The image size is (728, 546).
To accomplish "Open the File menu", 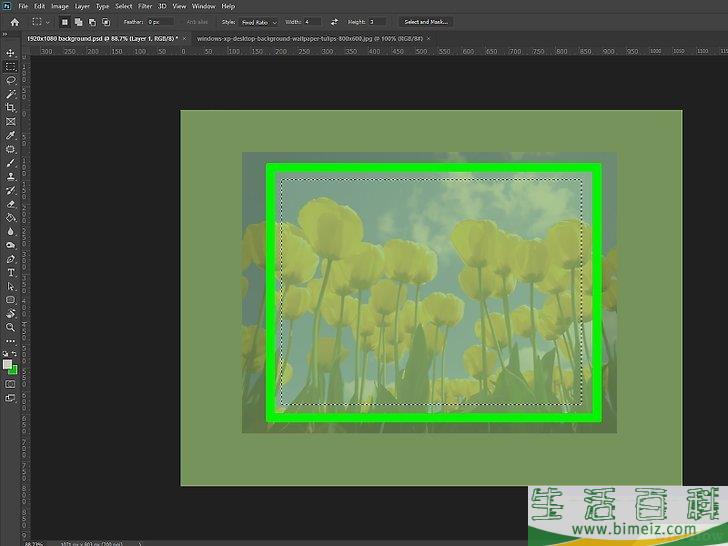I will [x=23, y=6].
